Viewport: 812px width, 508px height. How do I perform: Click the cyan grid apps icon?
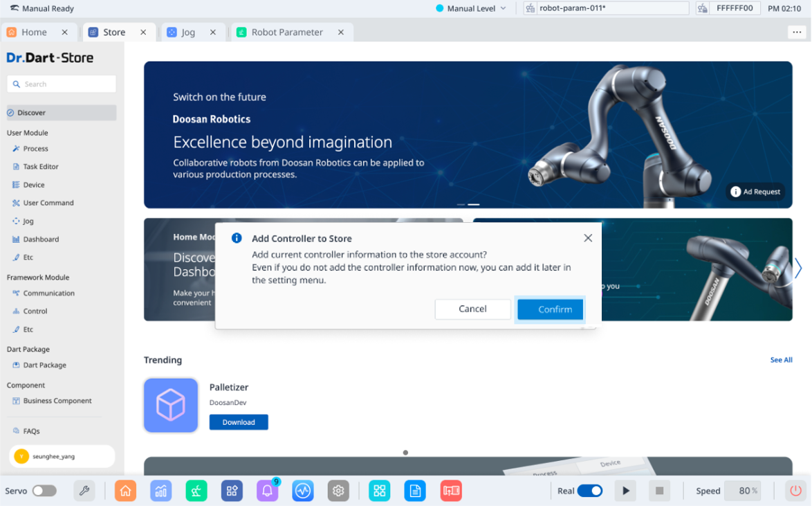[380, 491]
